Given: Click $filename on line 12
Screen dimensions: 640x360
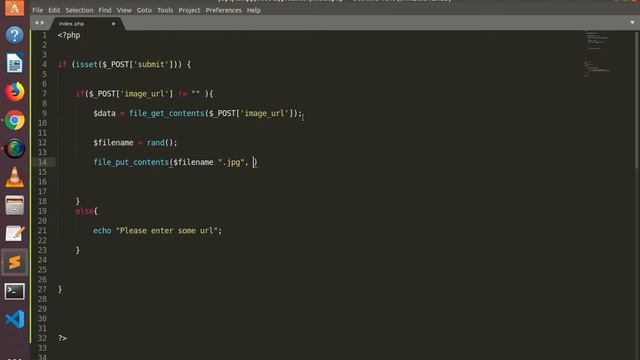Looking at the screenshot, I should click(113, 142).
